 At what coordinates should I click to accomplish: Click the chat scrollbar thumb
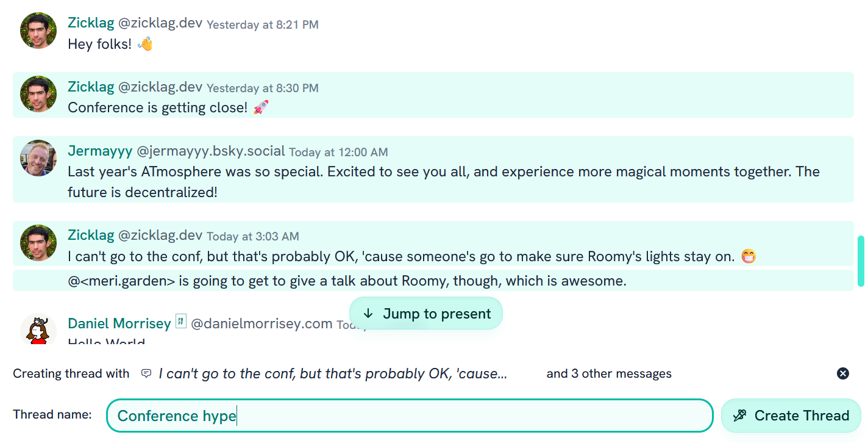pyautogui.click(x=861, y=261)
